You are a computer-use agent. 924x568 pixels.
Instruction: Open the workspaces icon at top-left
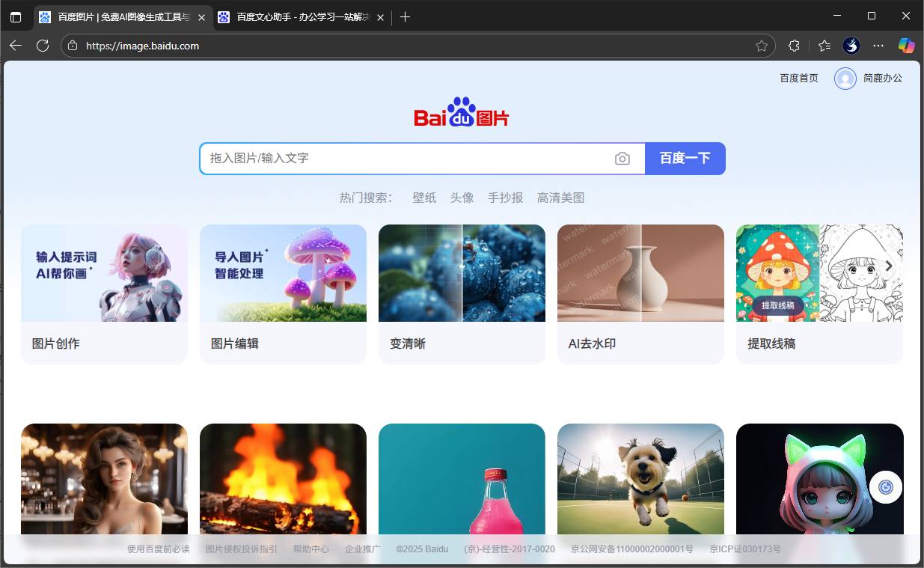[x=16, y=16]
